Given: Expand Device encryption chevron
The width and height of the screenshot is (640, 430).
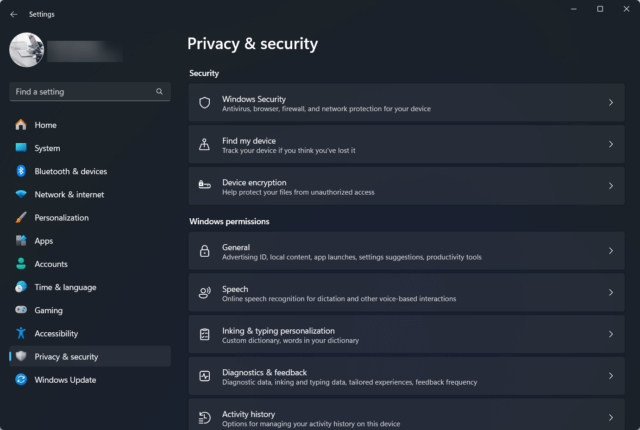Looking at the screenshot, I should [x=611, y=186].
